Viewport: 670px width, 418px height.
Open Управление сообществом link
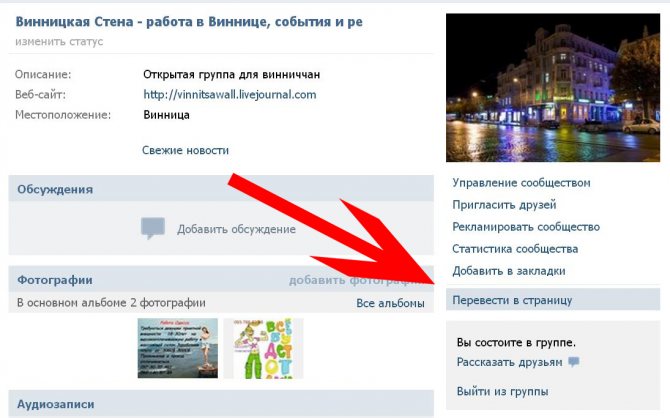(x=521, y=183)
